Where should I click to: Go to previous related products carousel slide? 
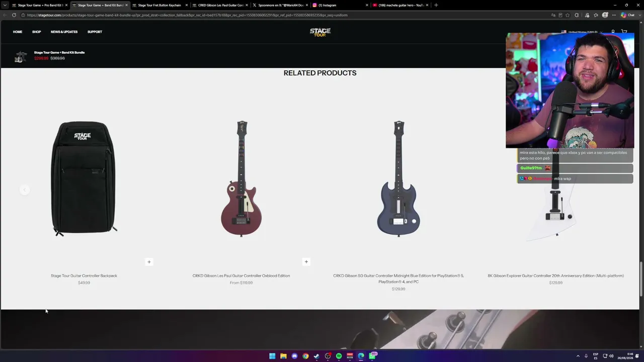coord(24,190)
